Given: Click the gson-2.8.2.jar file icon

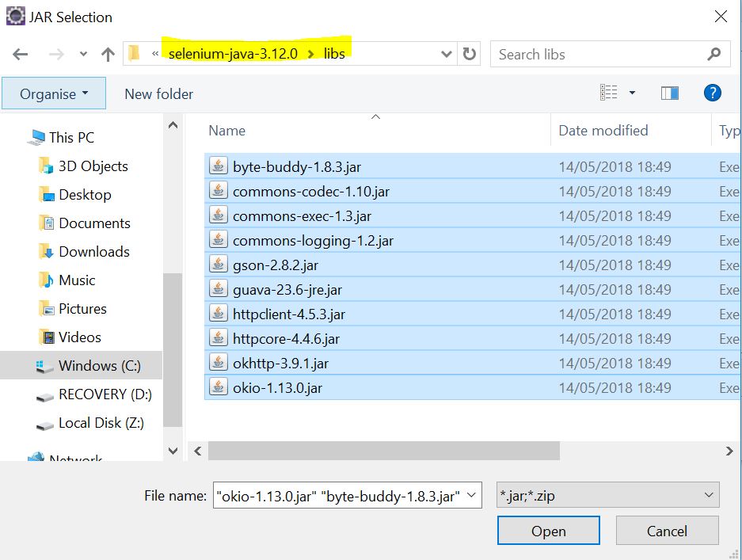Looking at the screenshot, I should [x=218, y=265].
